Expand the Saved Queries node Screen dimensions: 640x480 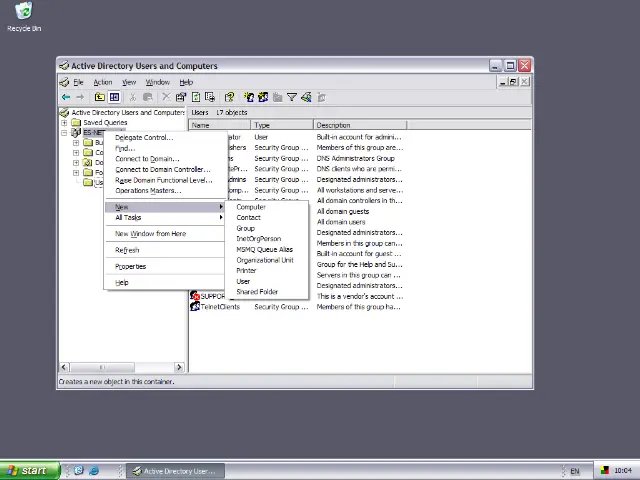pos(64,122)
